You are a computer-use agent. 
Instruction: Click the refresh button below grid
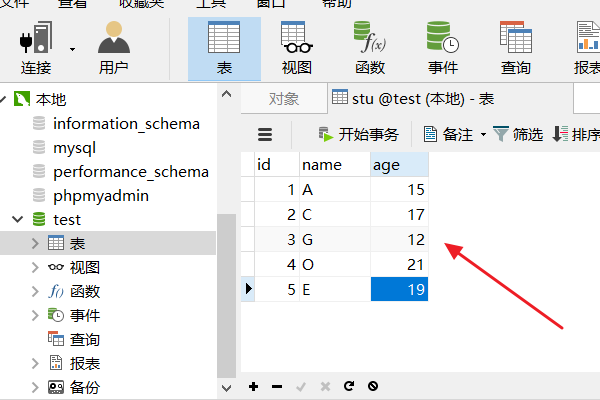tap(349, 386)
